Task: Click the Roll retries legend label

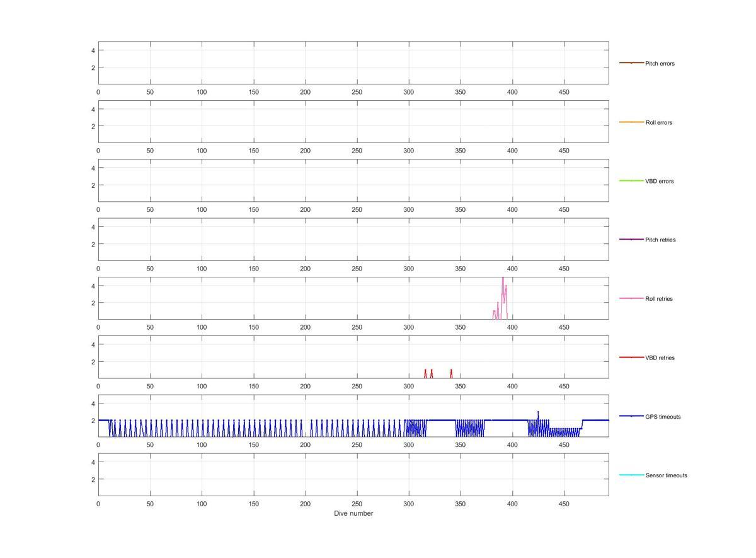Action: [x=659, y=299]
